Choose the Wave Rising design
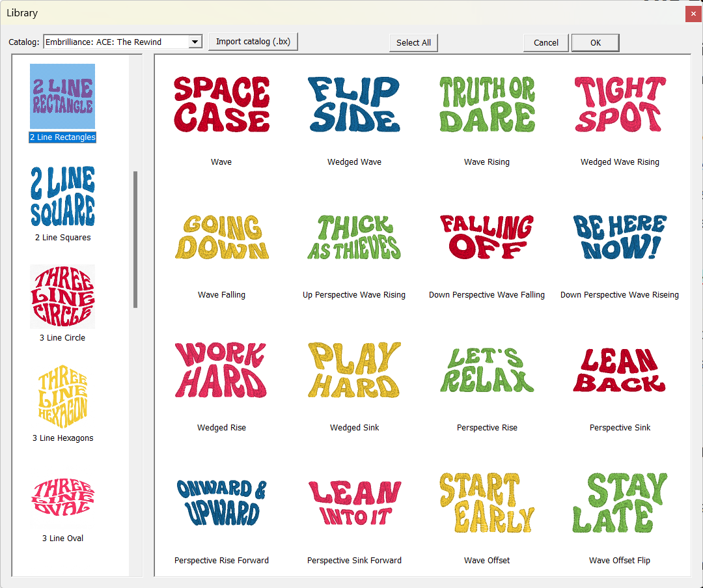The height and width of the screenshot is (588, 703). coord(487,104)
